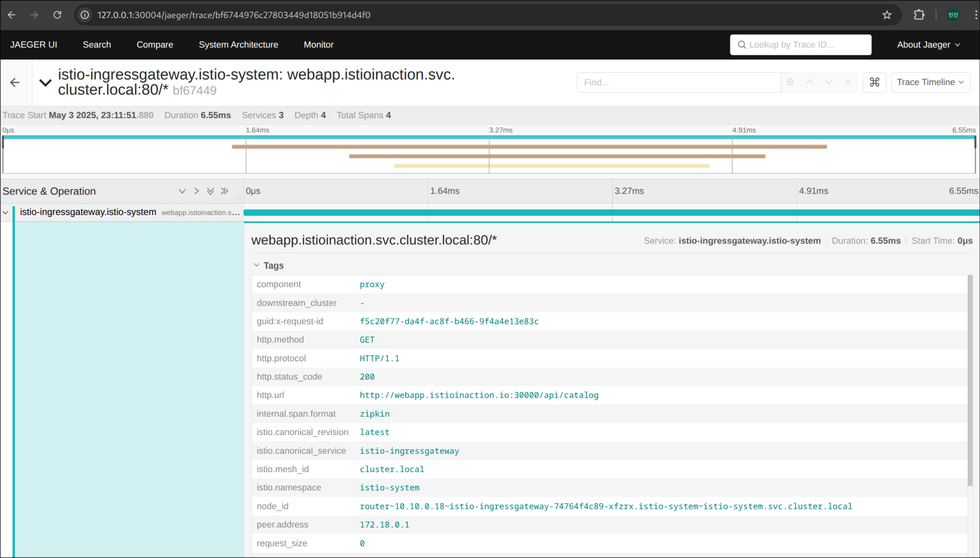
Task: Open the Compare page
Action: coord(155,45)
